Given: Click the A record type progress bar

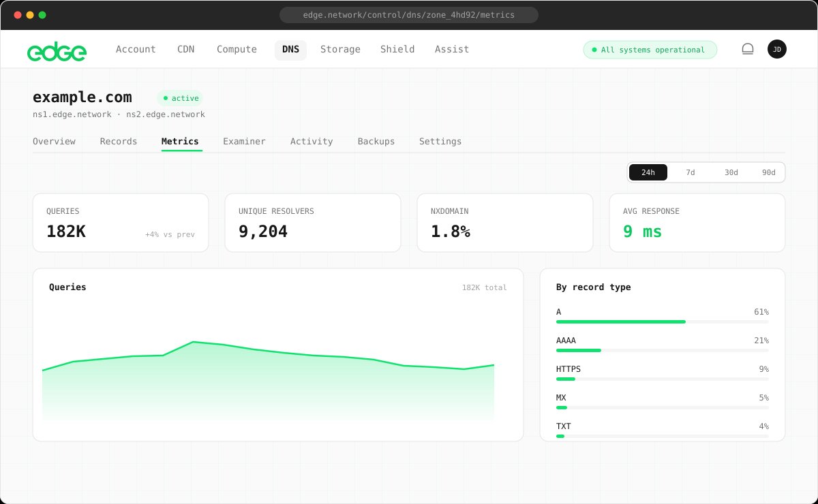Looking at the screenshot, I should [663, 321].
